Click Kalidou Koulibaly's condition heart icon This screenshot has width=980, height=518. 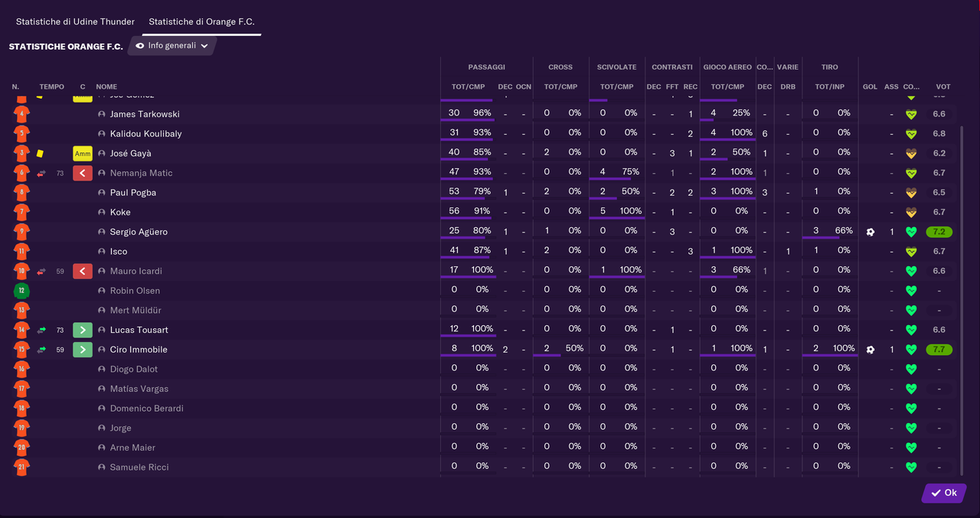pyautogui.click(x=911, y=134)
